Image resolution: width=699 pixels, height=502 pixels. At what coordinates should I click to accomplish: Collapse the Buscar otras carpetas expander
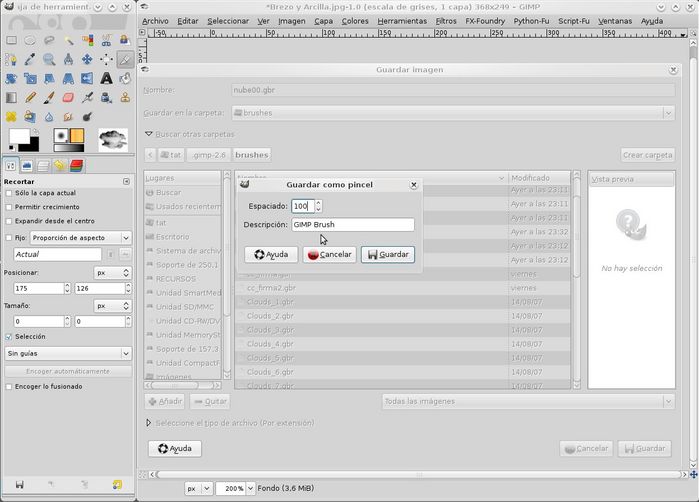click(149, 134)
